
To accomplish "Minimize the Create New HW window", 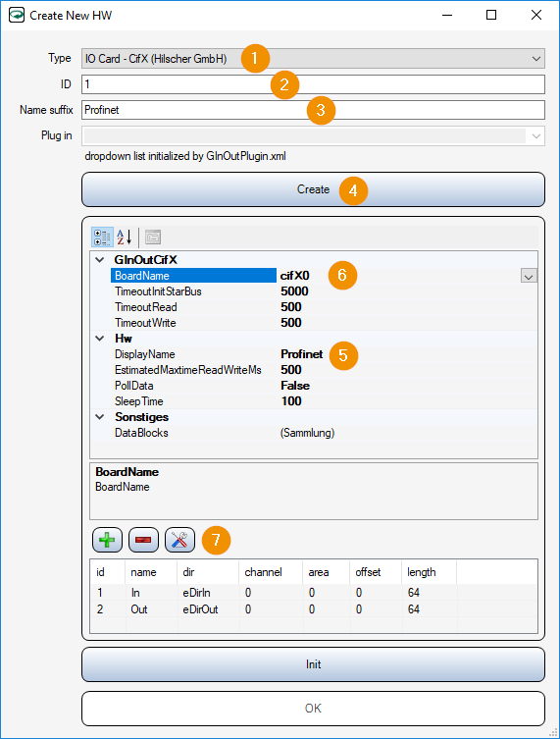I will pyautogui.click(x=447, y=15).
